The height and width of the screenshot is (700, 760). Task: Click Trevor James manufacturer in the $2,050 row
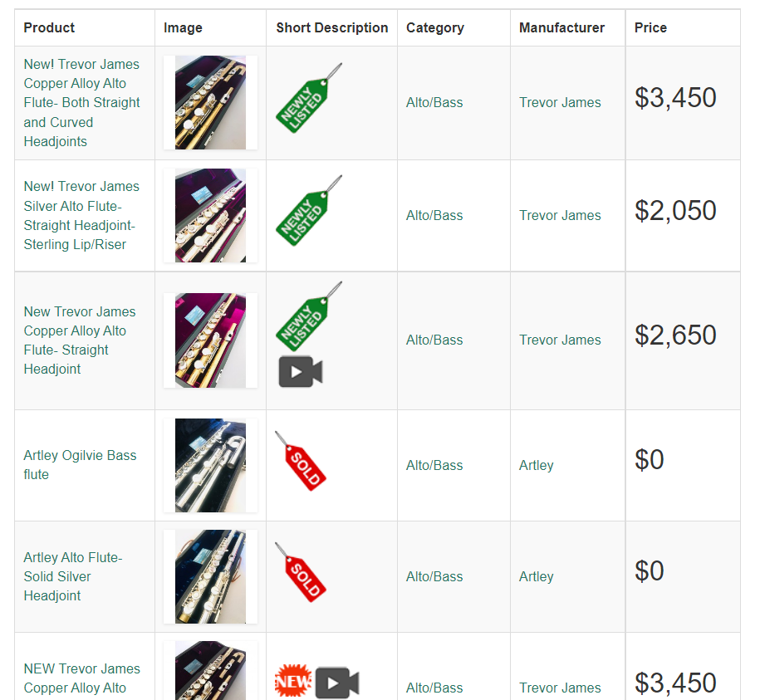[x=560, y=216]
